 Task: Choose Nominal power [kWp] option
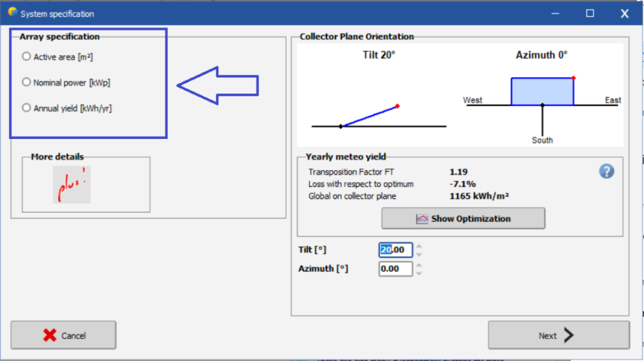coord(26,82)
